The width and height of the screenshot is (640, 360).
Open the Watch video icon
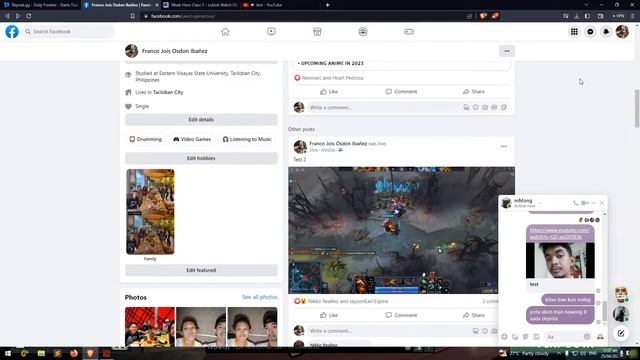(271, 31)
